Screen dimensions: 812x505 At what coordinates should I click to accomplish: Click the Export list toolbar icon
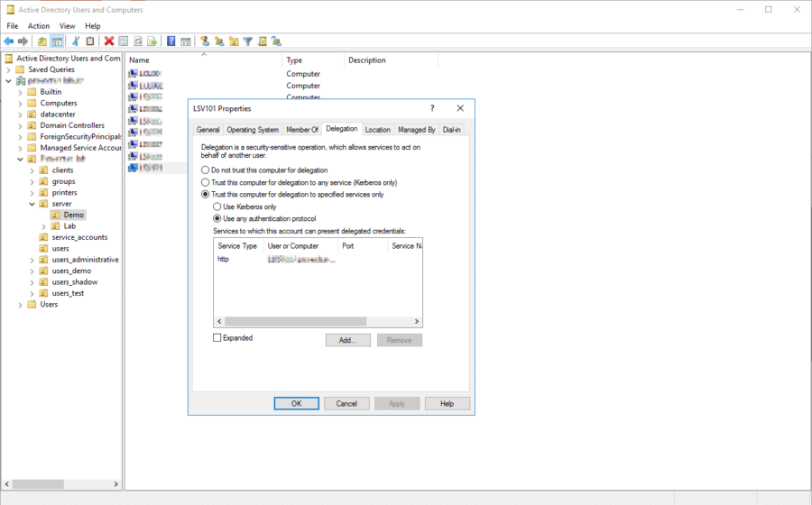pos(152,41)
